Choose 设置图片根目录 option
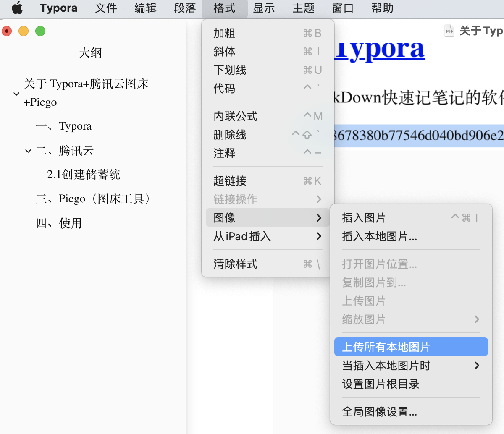 point(411,384)
